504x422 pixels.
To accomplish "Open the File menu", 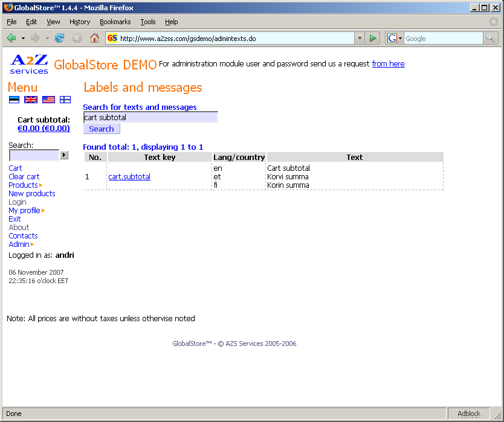I will tap(11, 22).
